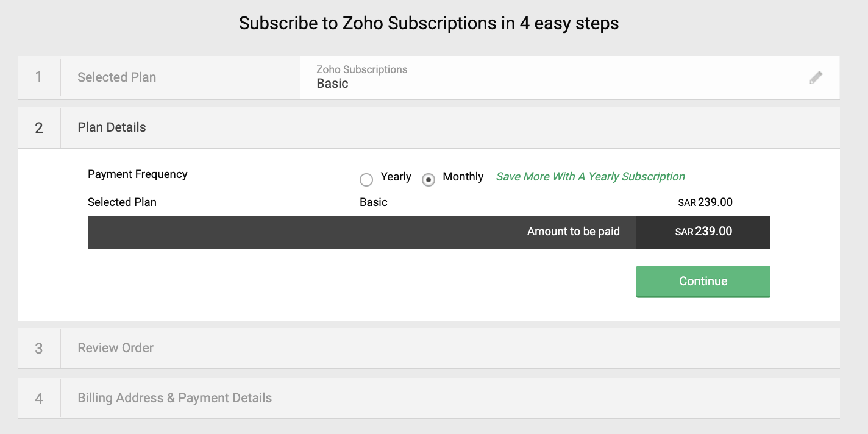This screenshot has width=868, height=434.
Task: Click the Payment Frequency label
Action: [x=137, y=174]
